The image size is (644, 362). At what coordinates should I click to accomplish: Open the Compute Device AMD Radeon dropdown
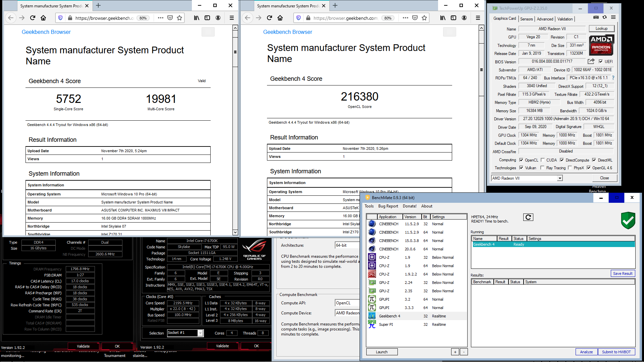(347, 313)
